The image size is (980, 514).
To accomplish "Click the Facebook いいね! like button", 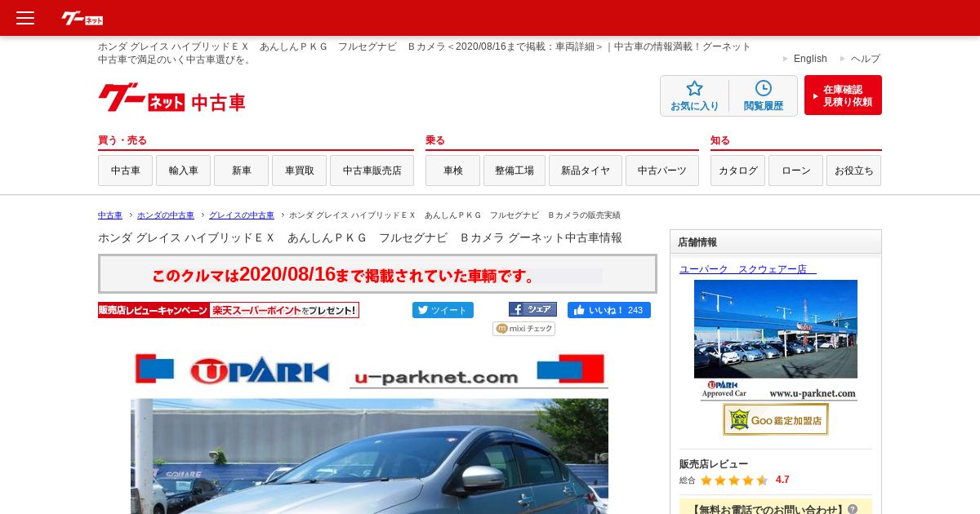I will (x=609, y=310).
